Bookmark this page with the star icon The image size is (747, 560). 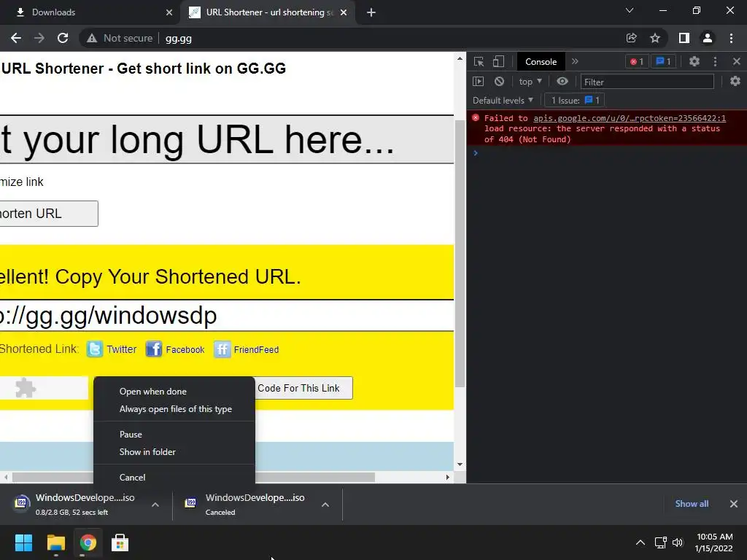tap(655, 38)
